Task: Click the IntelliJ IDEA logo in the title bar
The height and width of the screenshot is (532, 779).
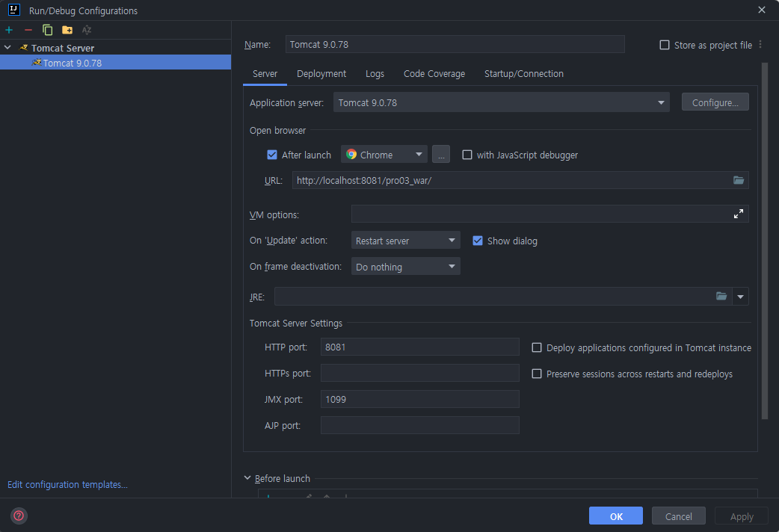Action: pos(14,10)
